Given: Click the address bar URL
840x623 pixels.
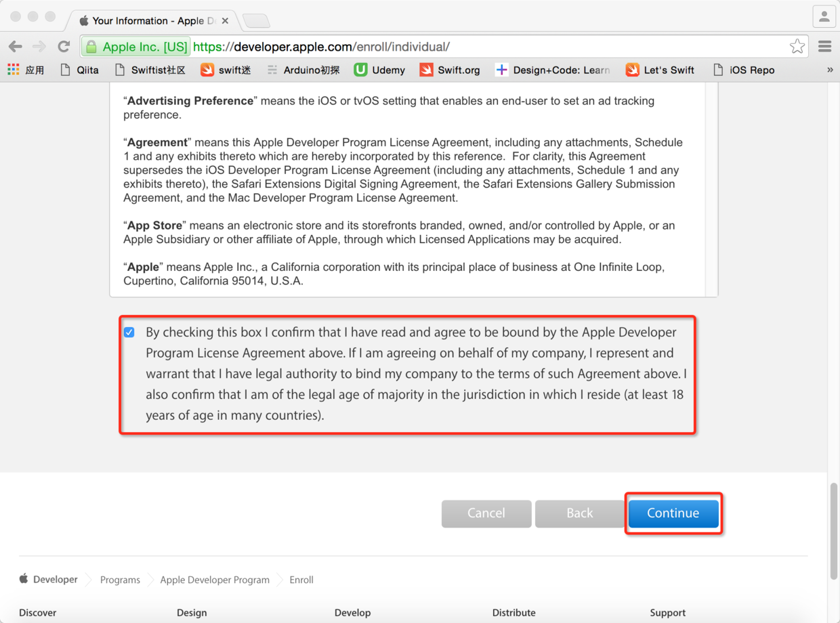Looking at the screenshot, I should click(321, 47).
